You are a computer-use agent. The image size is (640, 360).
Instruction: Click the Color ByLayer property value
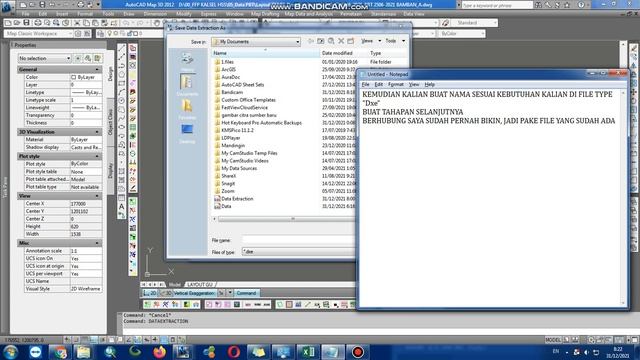85,77
